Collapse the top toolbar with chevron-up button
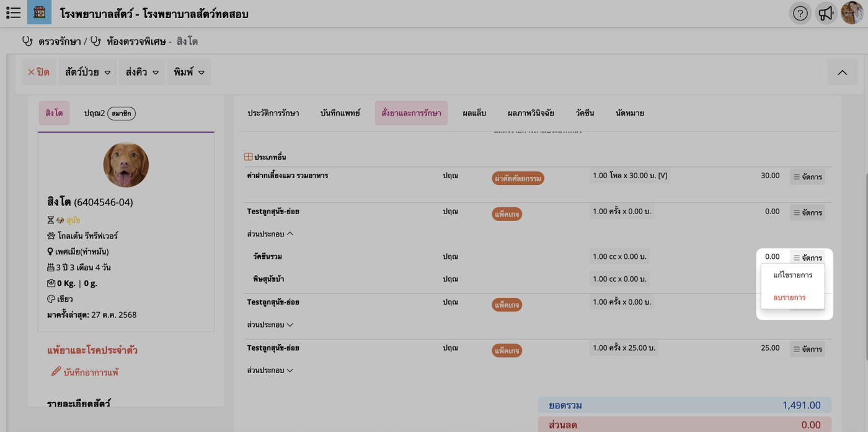This screenshot has height=432, width=868. pyautogui.click(x=842, y=73)
